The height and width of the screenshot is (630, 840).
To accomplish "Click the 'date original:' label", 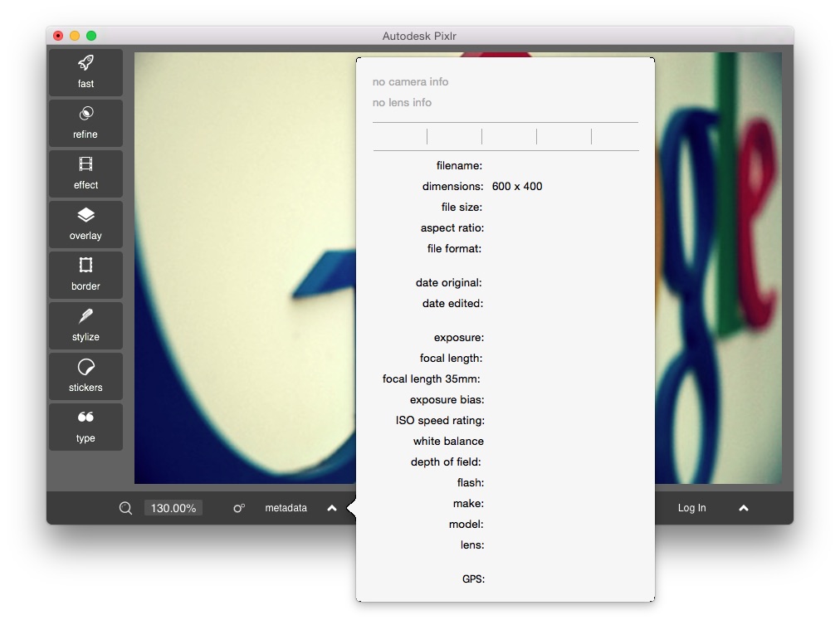I will click(x=448, y=282).
